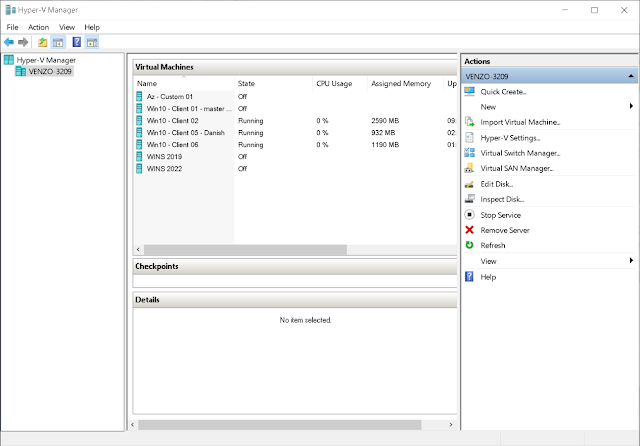Click the 932 MB assigned memory cell
Image resolution: width=640 pixels, height=446 pixels.
coord(383,133)
